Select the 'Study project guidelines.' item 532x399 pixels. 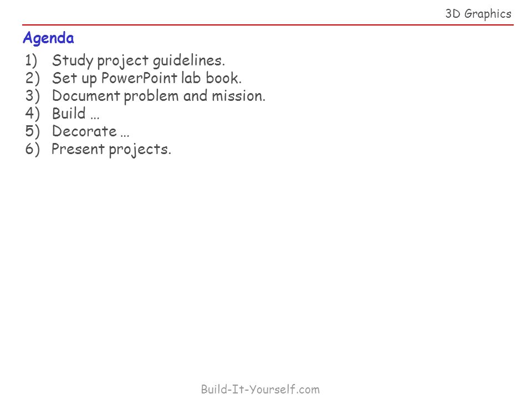coord(139,61)
